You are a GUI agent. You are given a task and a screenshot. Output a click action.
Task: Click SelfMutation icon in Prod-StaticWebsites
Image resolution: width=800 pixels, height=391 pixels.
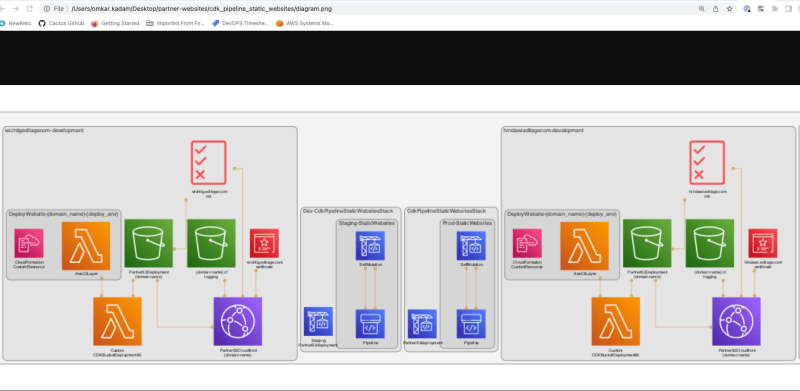471,246
